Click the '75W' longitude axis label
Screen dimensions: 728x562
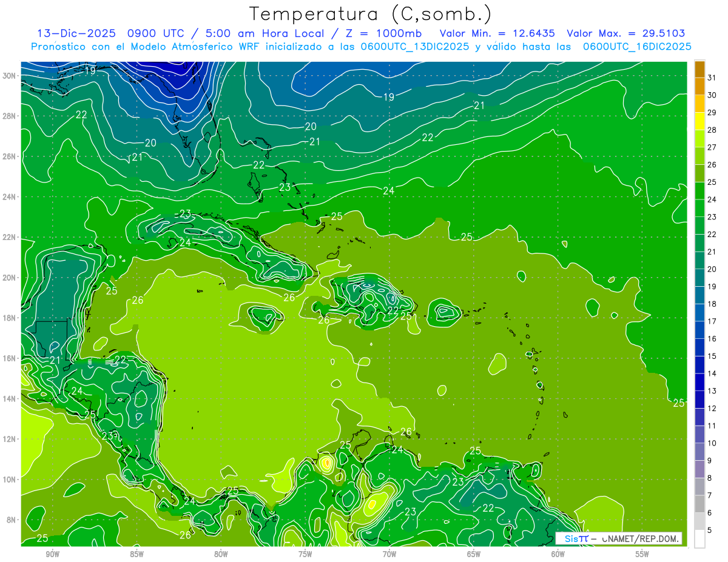(305, 554)
